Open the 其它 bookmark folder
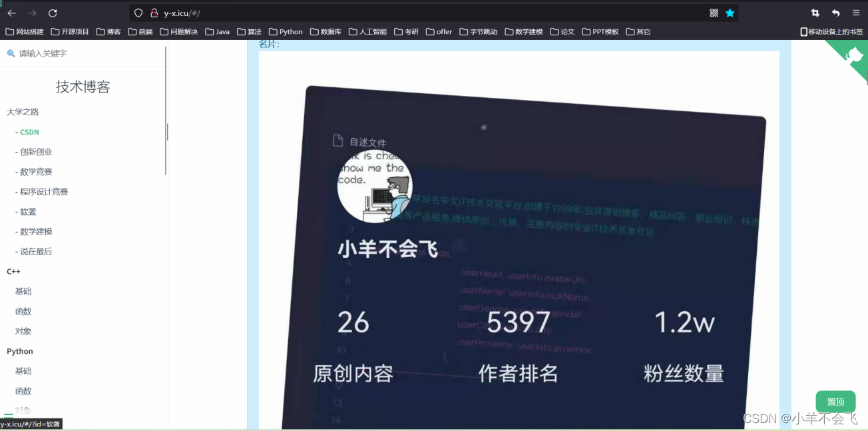 coord(638,31)
